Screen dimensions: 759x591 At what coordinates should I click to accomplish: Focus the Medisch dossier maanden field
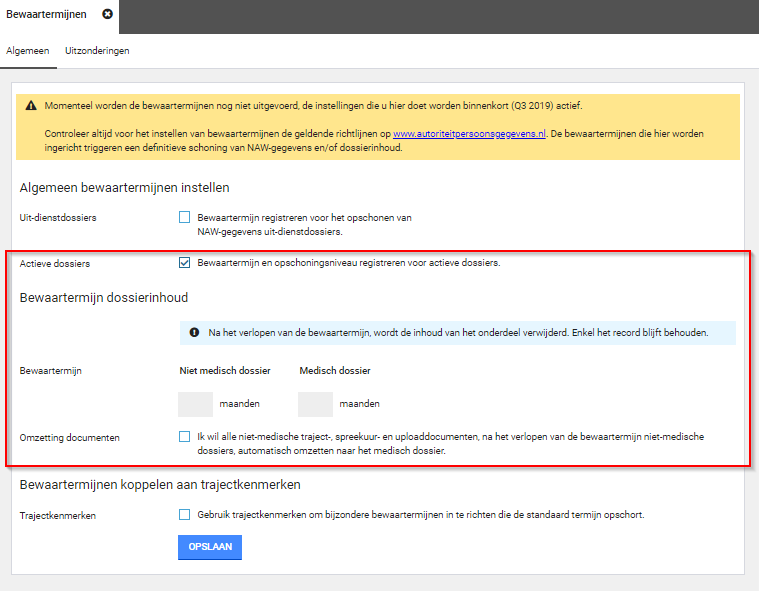coord(315,404)
